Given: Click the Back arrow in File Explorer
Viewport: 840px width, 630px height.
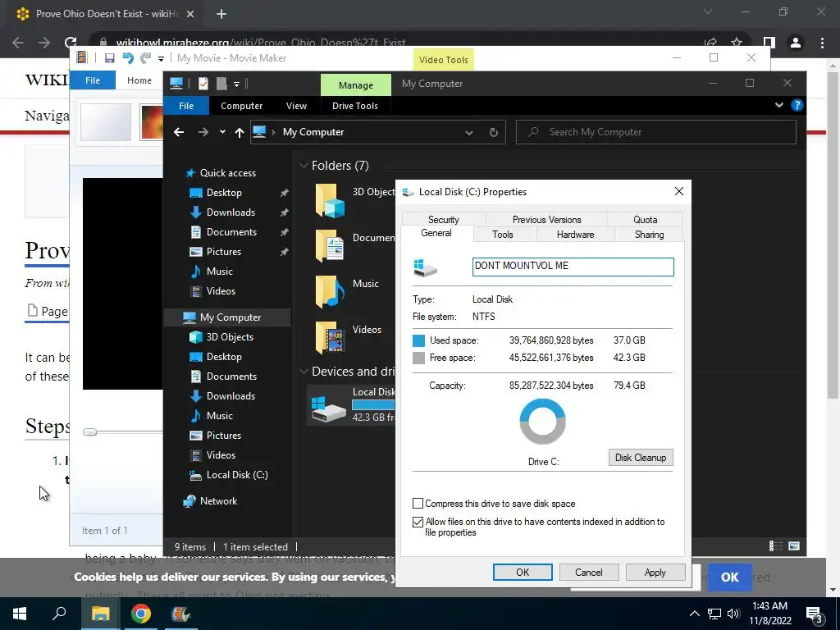Looking at the screenshot, I should click(179, 132).
